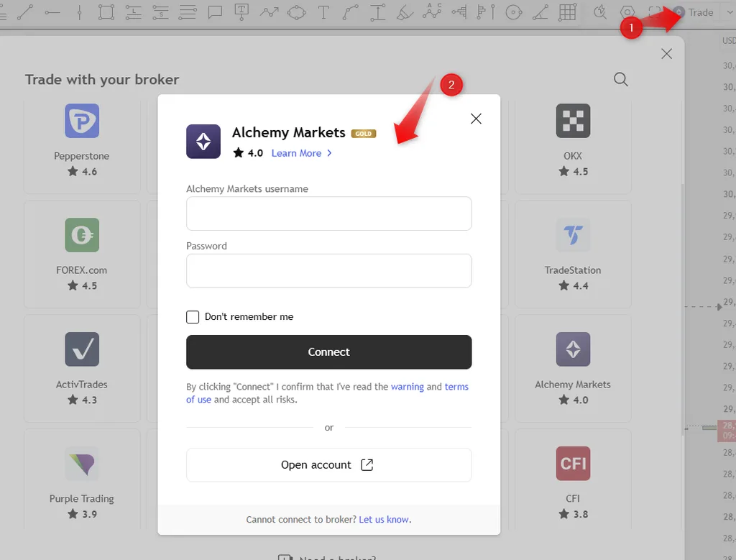This screenshot has width=736, height=560.
Task: Select the rectangle shape tool
Action: click(x=106, y=12)
